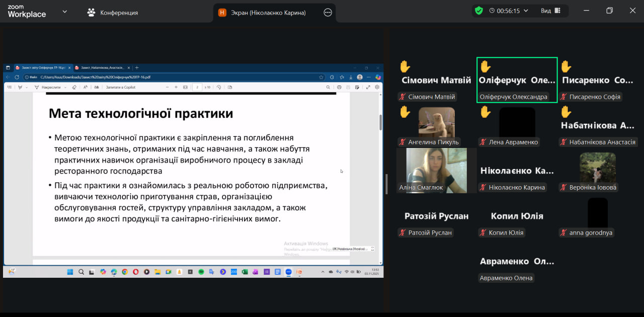The image size is (644, 317).
Task: Select Оліферчук Олександра's highlighted speaker tile
Action: 517,80
